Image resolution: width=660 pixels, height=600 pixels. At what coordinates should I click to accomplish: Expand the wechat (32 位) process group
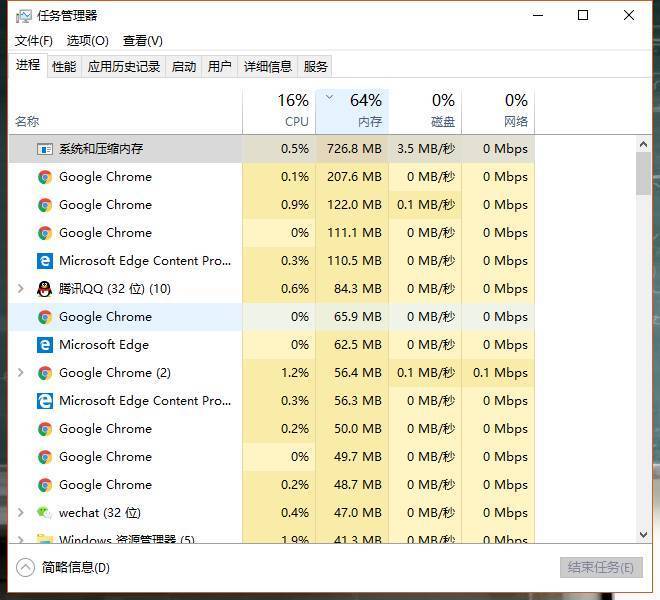21,513
